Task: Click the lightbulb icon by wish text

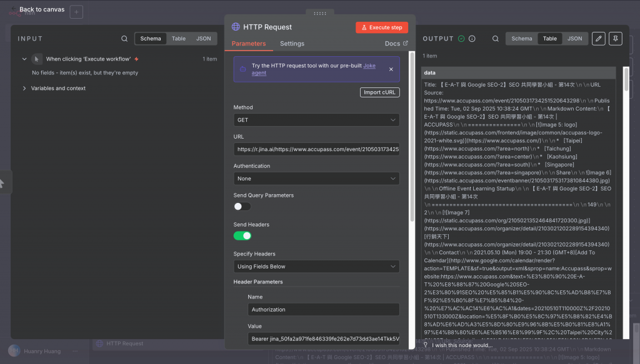Action: click(x=425, y=345)
